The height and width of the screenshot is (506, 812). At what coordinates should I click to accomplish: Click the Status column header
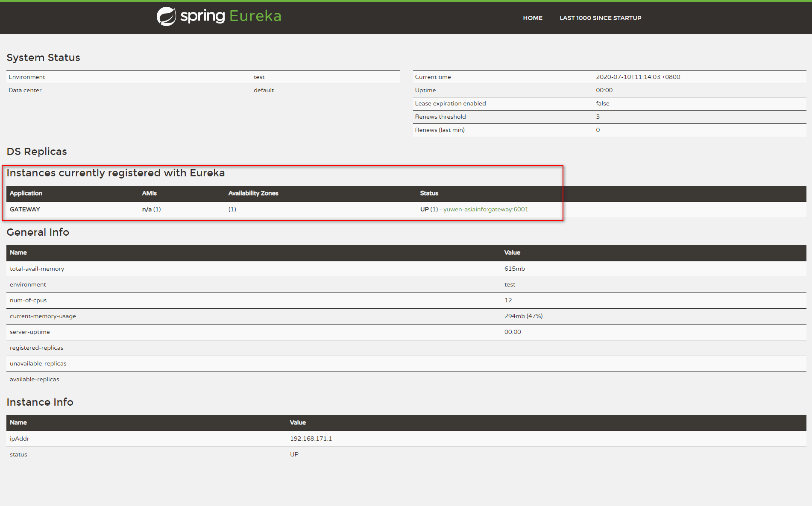[429, 193]
